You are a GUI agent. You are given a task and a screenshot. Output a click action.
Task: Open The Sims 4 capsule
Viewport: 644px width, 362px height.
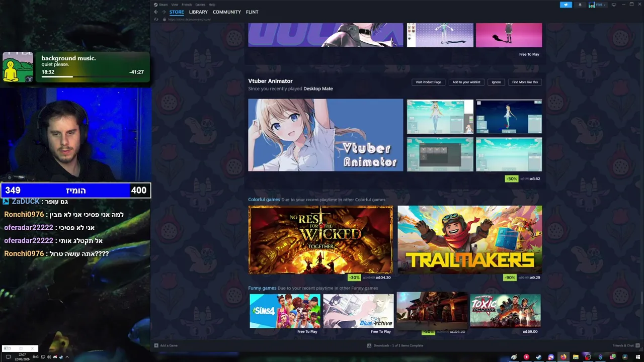pos(285,311)
